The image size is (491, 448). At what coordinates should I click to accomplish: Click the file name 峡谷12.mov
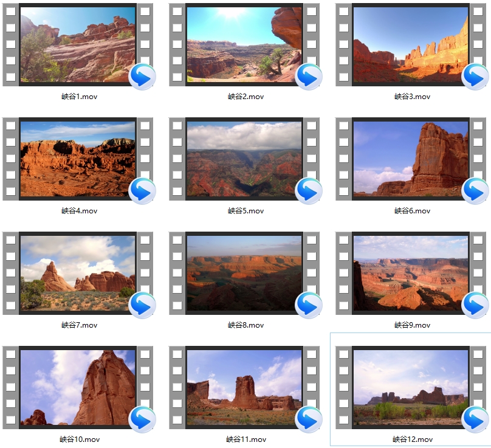[413, 439]
